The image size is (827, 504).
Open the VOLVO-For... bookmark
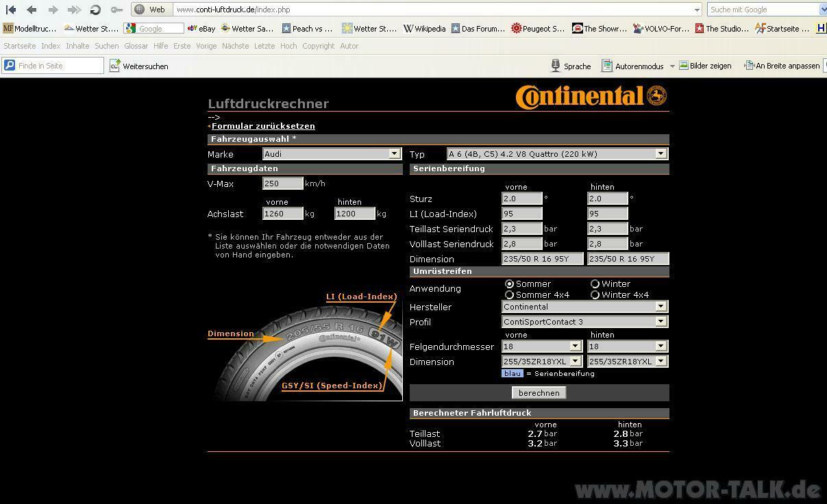[661, 28]
